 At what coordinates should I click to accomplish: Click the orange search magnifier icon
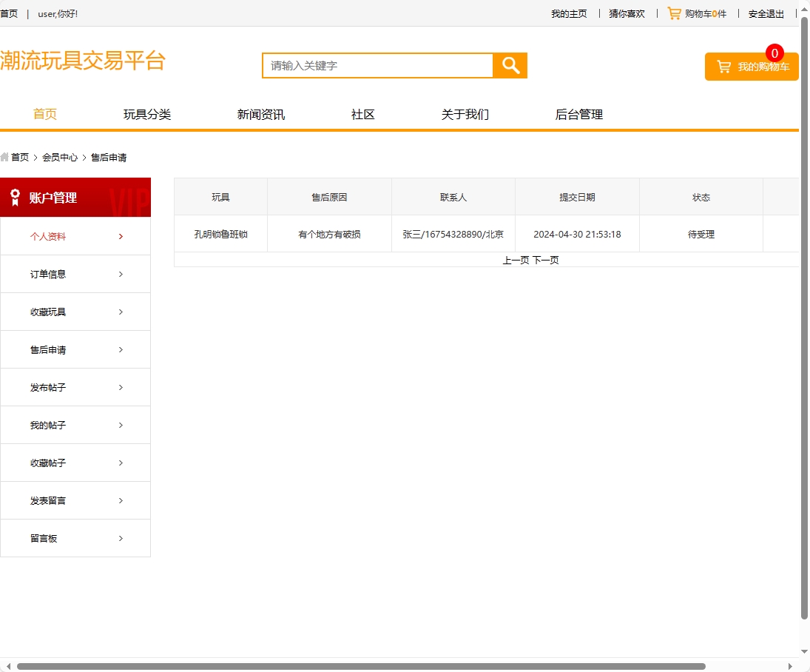510,65
